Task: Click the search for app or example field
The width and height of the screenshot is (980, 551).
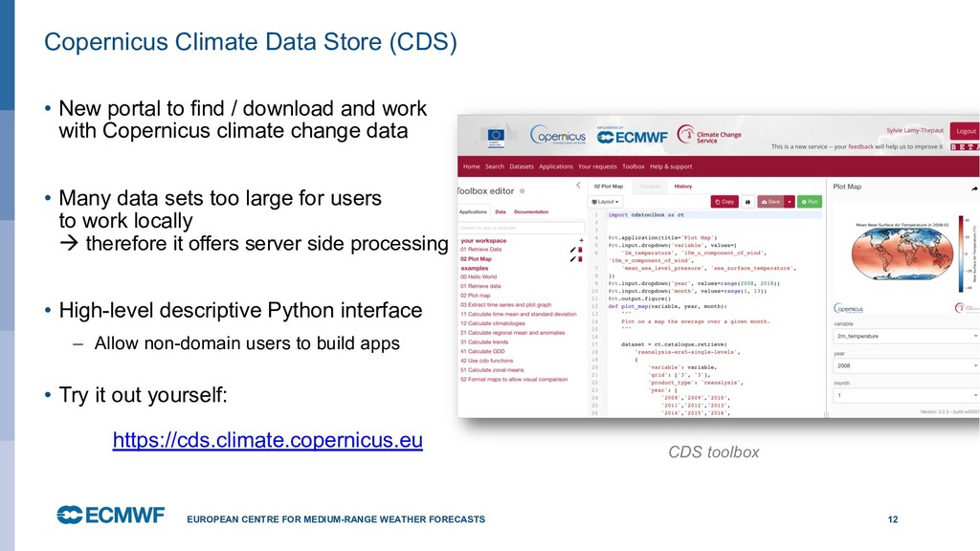Action: pyautogui.click(x=522, y=228)
